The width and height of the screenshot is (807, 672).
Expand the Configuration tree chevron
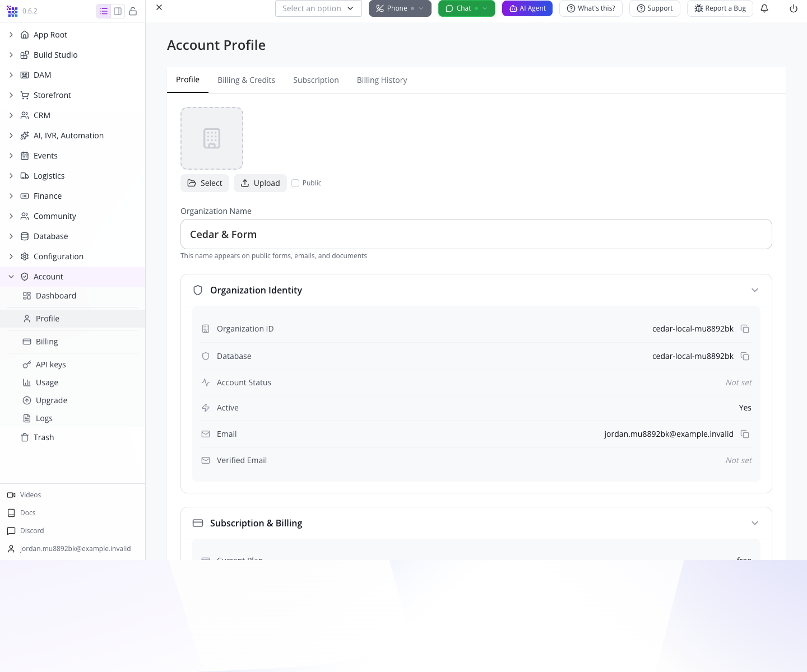tap(11, 256)
